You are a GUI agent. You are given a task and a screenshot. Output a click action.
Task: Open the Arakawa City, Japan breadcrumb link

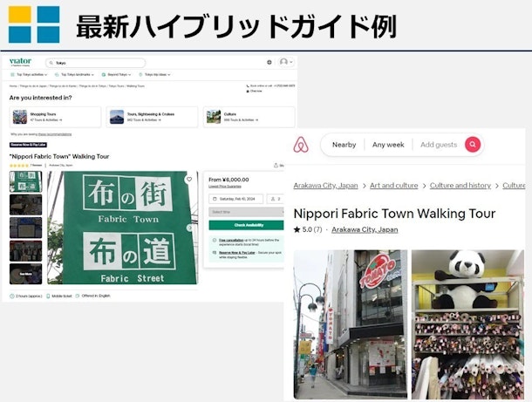click(325, 186)
